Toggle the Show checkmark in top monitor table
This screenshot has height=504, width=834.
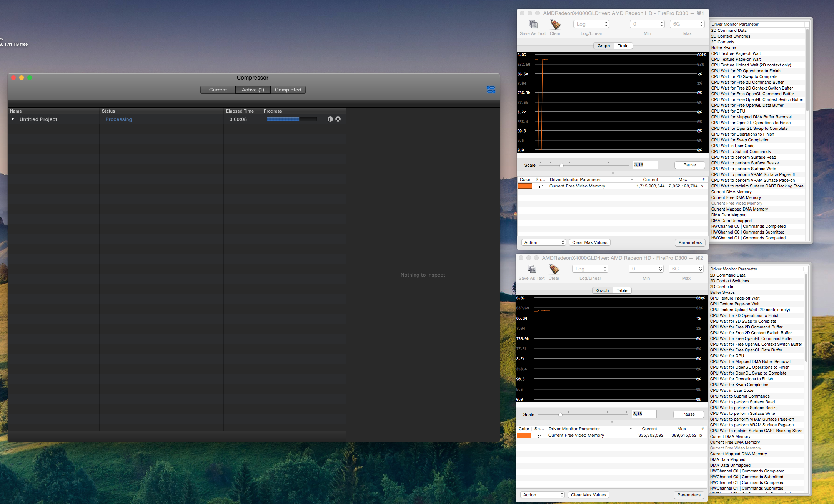(541, 186)
